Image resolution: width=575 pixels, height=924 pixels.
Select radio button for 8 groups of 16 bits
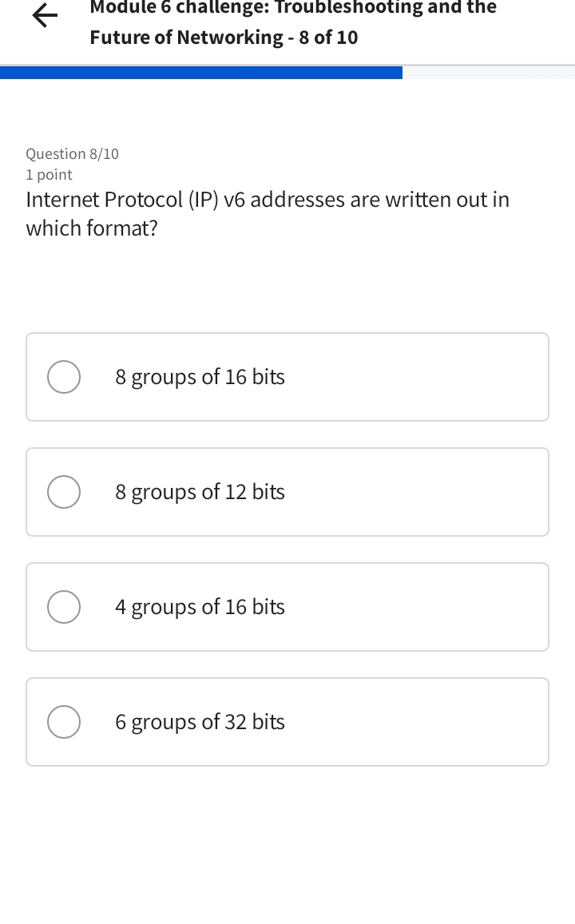[64, 377]
